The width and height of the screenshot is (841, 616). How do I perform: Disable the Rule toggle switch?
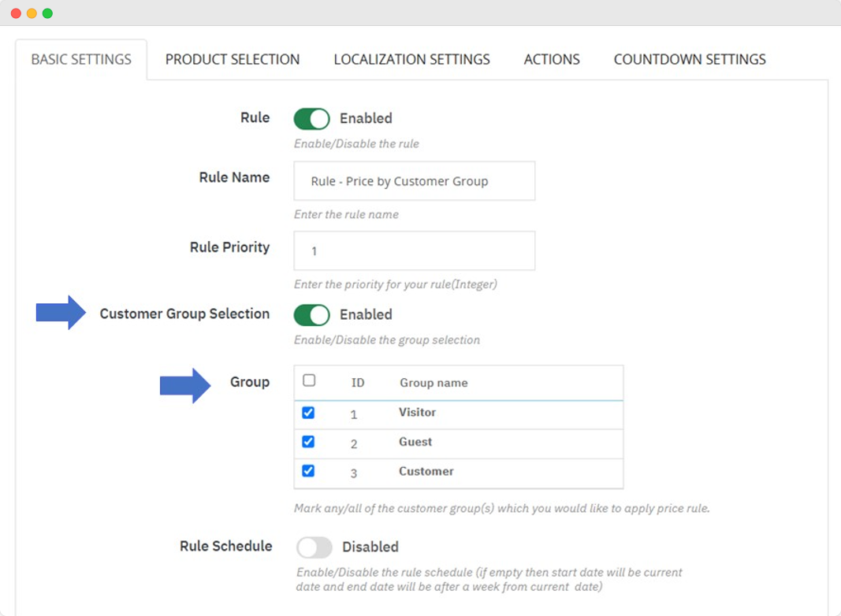pos(311,119)
